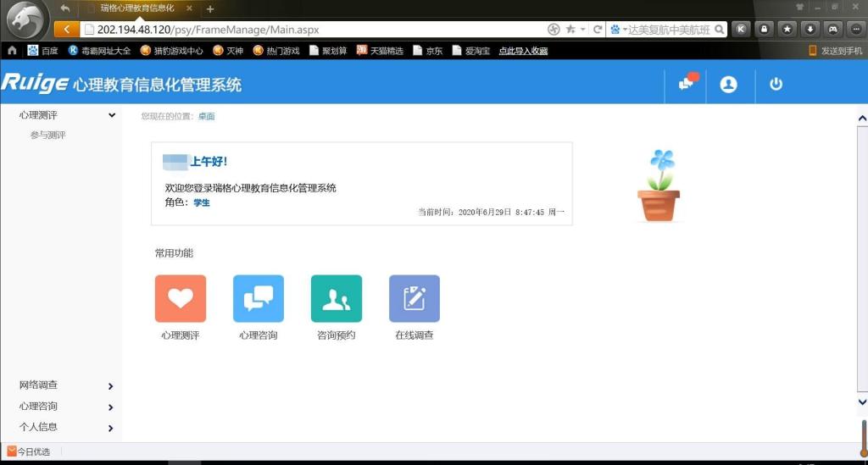Open the 在线调查 survey icon
The width and height of the screenshot is (868, 465).
click(414, 298)
